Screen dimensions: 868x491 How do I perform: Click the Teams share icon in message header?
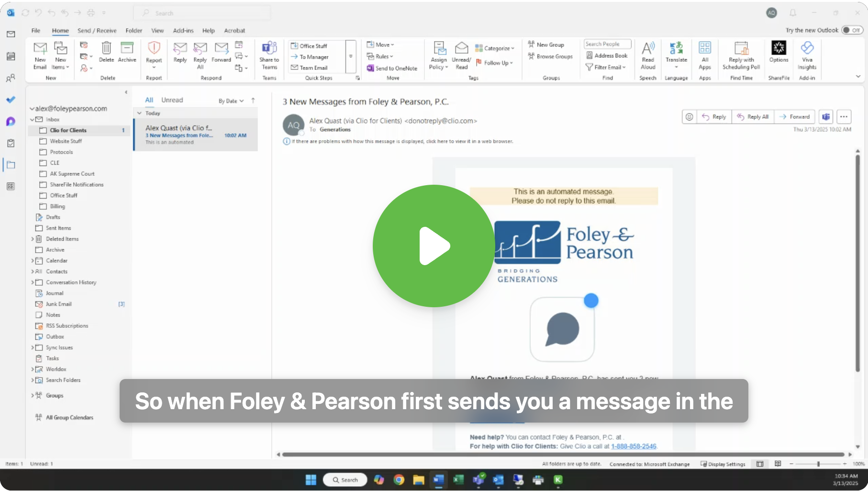[826, 117]
